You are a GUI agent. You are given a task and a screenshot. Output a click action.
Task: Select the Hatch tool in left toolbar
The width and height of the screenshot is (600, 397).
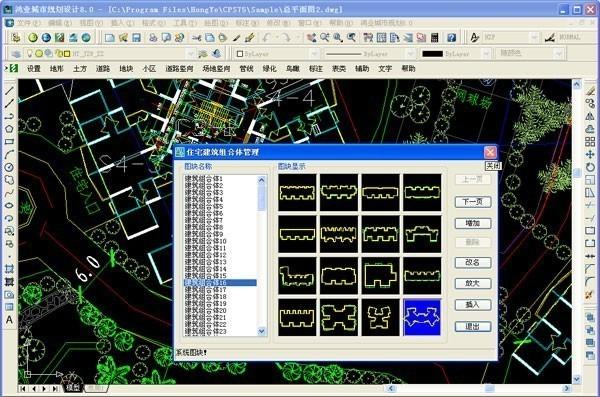coord(10,269)
